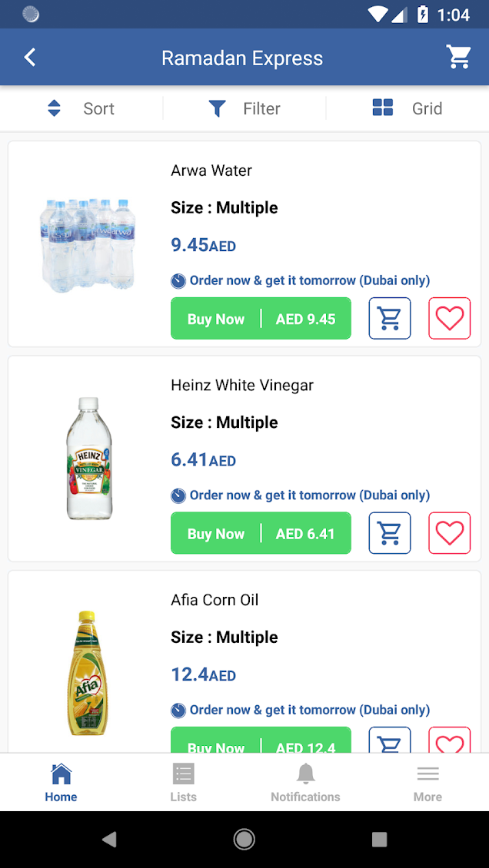Open the More menu tab
Image resolution: width=489 pixels, height=868 pixels.
click(x=427, y=782)
